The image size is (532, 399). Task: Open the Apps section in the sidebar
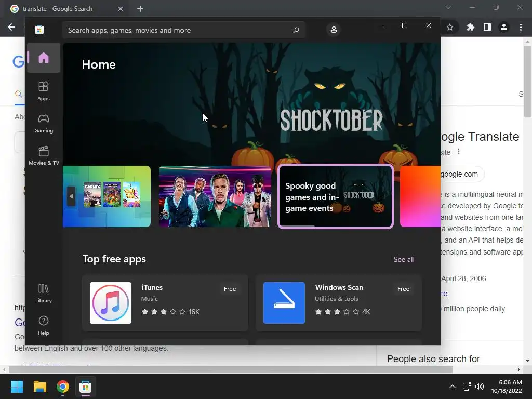pos(44,91)
